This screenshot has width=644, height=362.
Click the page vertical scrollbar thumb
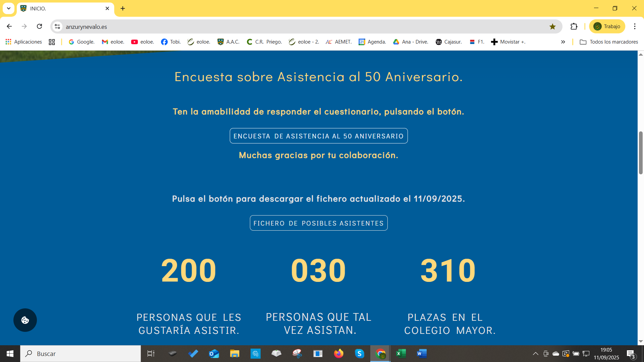coord(641,153)
